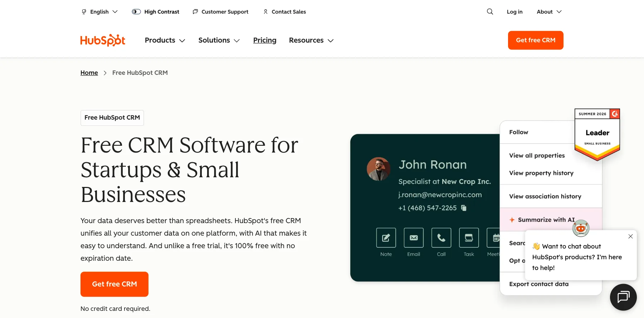Click the Meeting calendar icon
The height and width of the screenshot is (318, 644).
coord(494,238)
